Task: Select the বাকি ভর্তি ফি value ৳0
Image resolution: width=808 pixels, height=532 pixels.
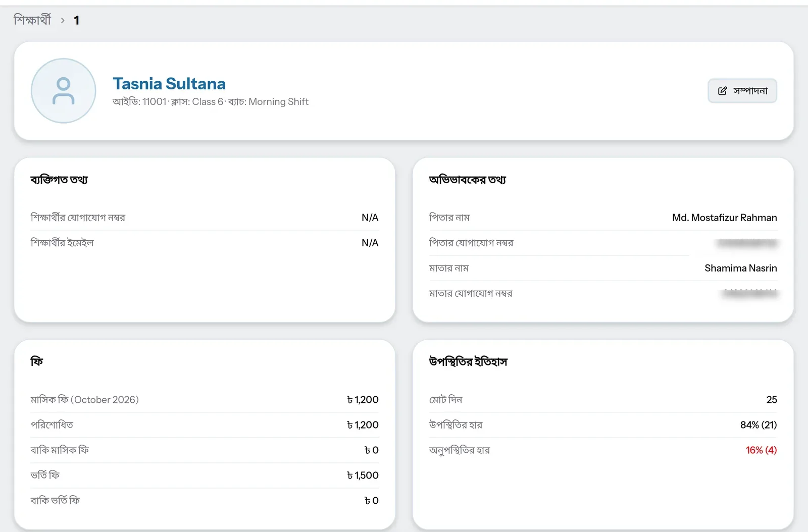Action: point(372,501)
